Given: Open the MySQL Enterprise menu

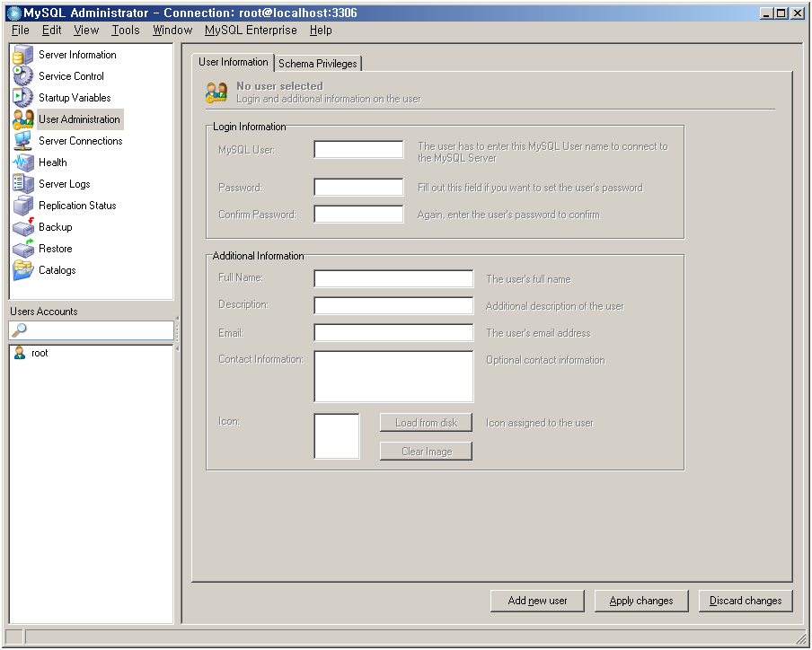Looking at the screenshot, I should (251, 30).
